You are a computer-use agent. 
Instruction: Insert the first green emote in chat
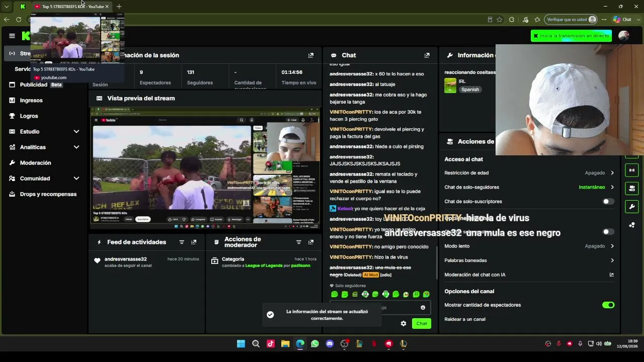point(334,294)
